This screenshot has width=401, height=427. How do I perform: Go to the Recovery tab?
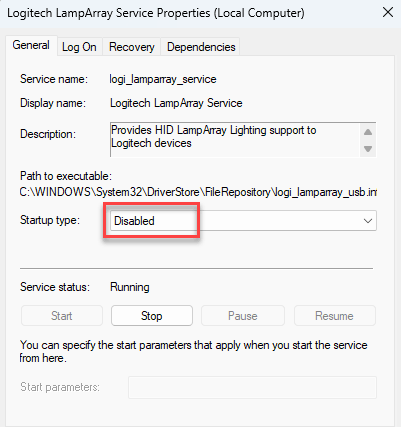pos(132,47)
